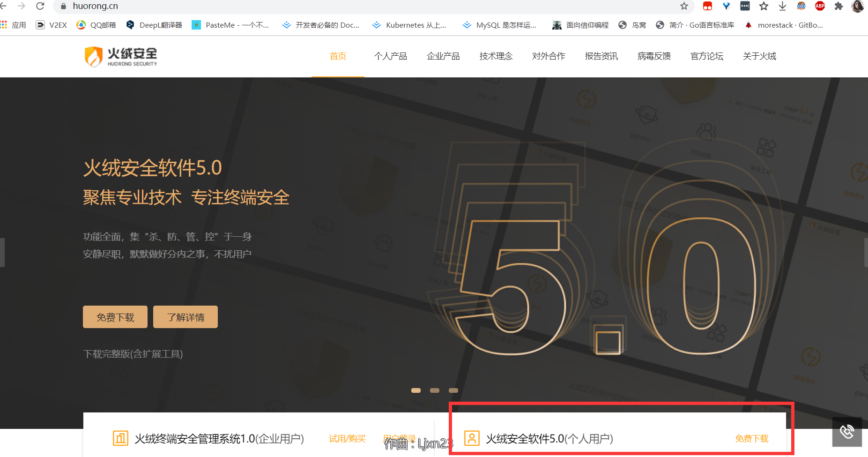The image size is (868, 457).
Task: Open the glasses face extension icon
Action: [801, 6]
